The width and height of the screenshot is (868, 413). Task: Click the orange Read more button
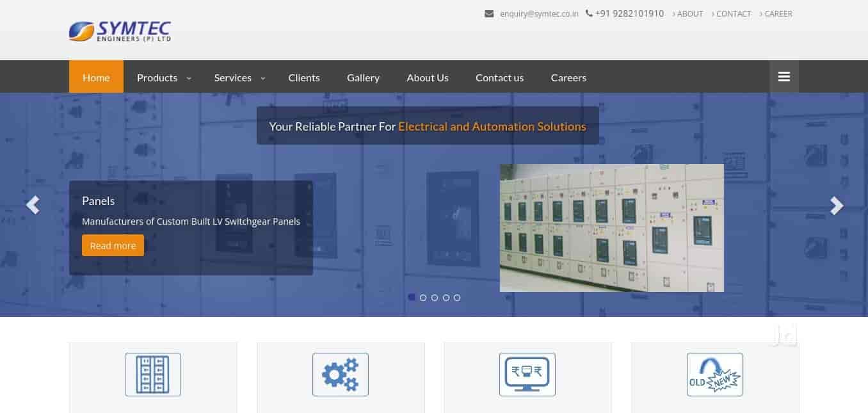(x=113, y=245)
